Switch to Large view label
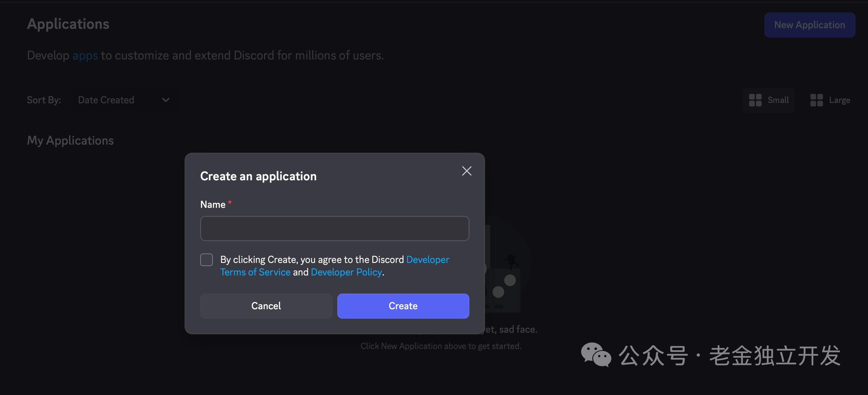The width and height of the screenshot is (868, 395). click(839, 100)
